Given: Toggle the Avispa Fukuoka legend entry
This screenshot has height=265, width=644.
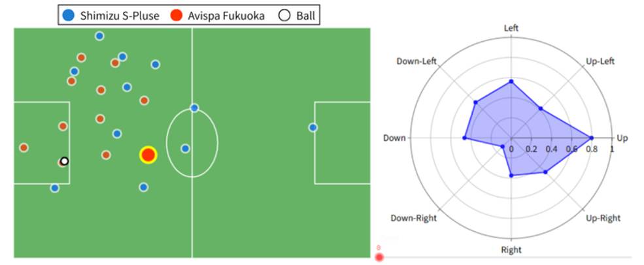Looking at the screenshot, I should tap(218, 15).
